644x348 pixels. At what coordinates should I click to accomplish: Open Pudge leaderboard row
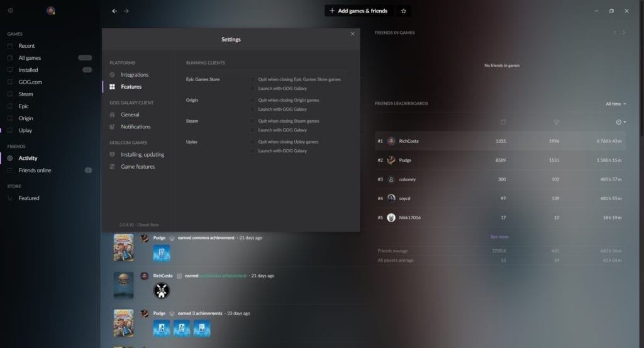500,160
